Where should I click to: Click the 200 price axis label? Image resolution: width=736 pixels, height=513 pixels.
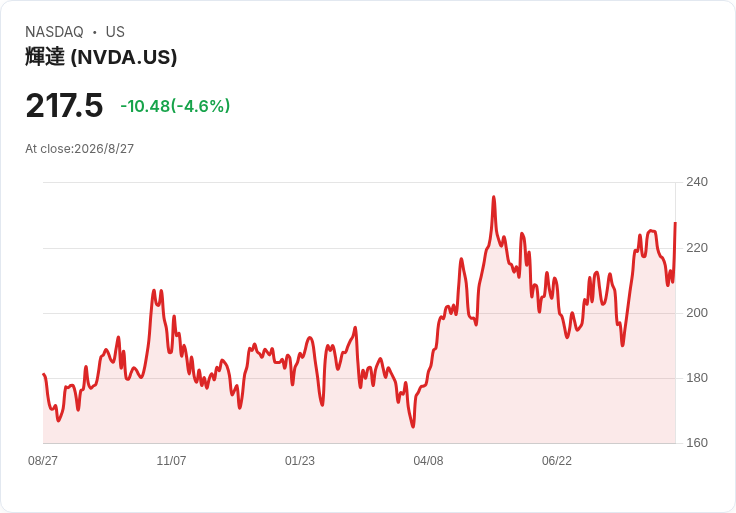coord(697,313)
